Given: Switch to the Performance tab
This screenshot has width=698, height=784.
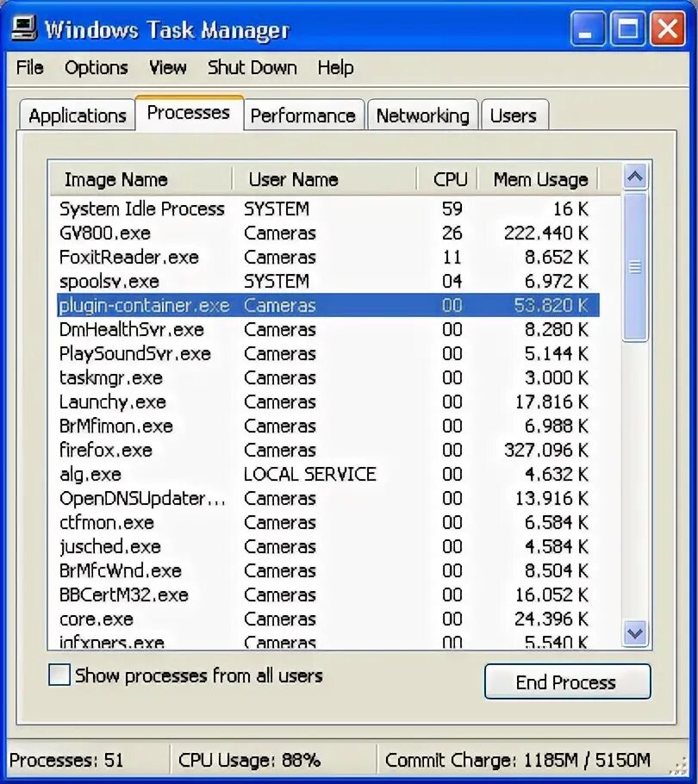Looking at the screenshot, I should [303, 115].
